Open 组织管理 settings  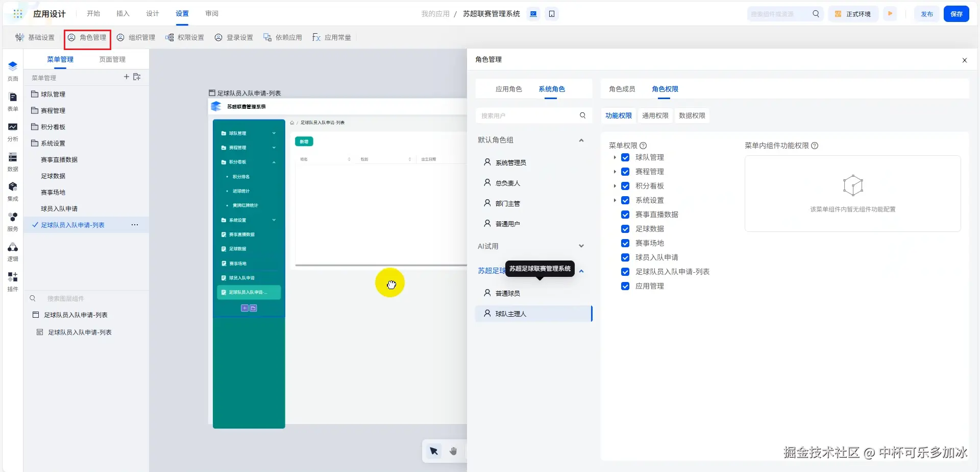(x=136, y=38)
